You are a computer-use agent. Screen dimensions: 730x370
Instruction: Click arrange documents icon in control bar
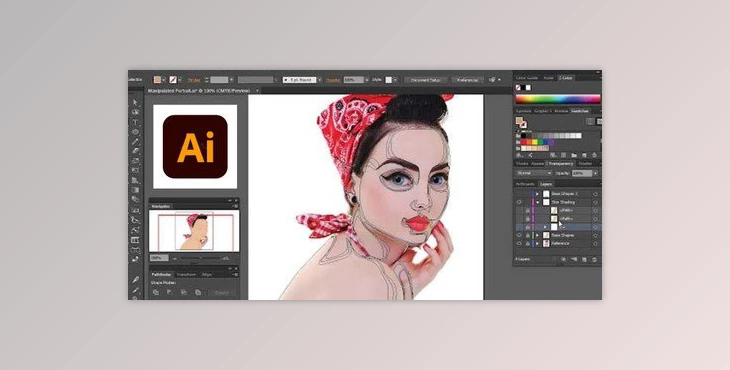[x=494, y=80]
